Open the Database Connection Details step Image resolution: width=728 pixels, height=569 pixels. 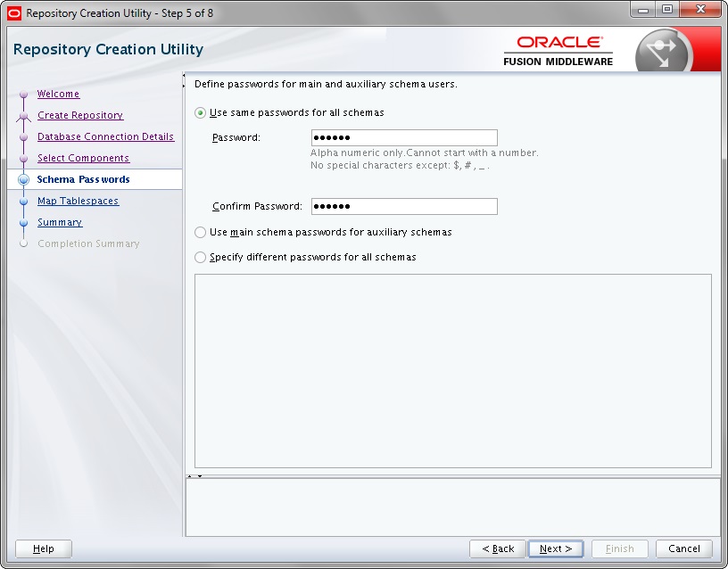pyautogui.click(x=106, y=136)
